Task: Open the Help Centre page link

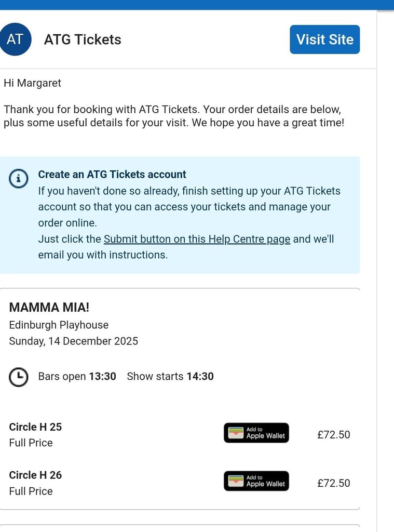Action: click(197, 239)
